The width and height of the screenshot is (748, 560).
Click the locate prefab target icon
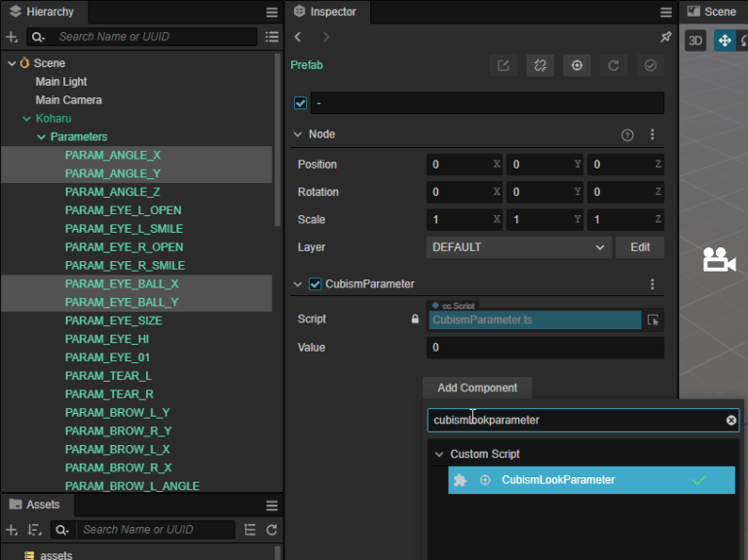click(577, 65)
